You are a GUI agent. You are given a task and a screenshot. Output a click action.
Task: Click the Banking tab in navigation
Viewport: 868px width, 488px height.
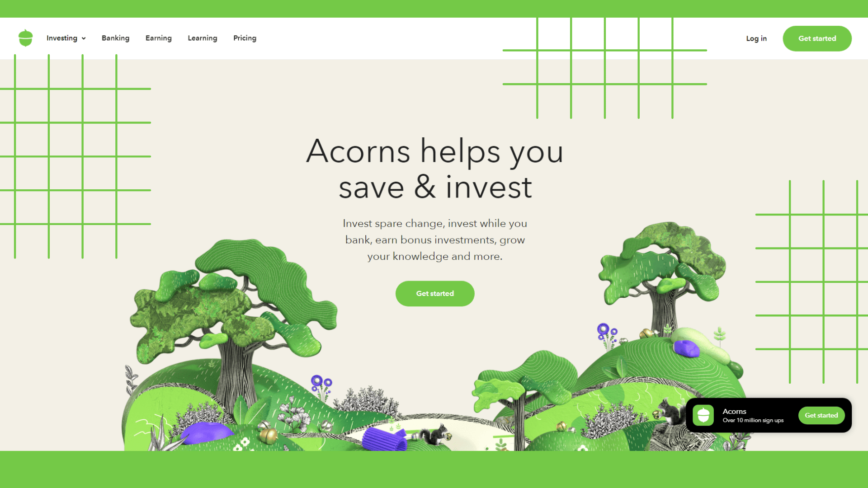116,38
